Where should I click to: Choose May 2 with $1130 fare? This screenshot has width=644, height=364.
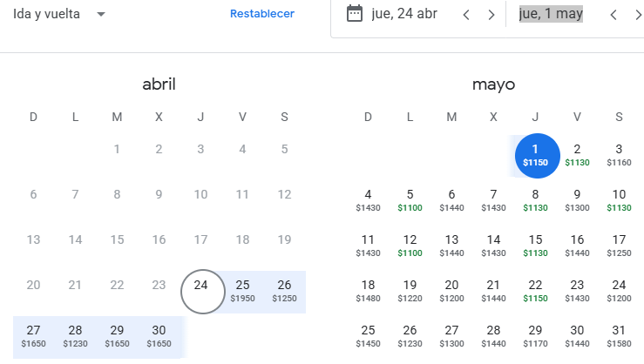click(x=577, y=153)
